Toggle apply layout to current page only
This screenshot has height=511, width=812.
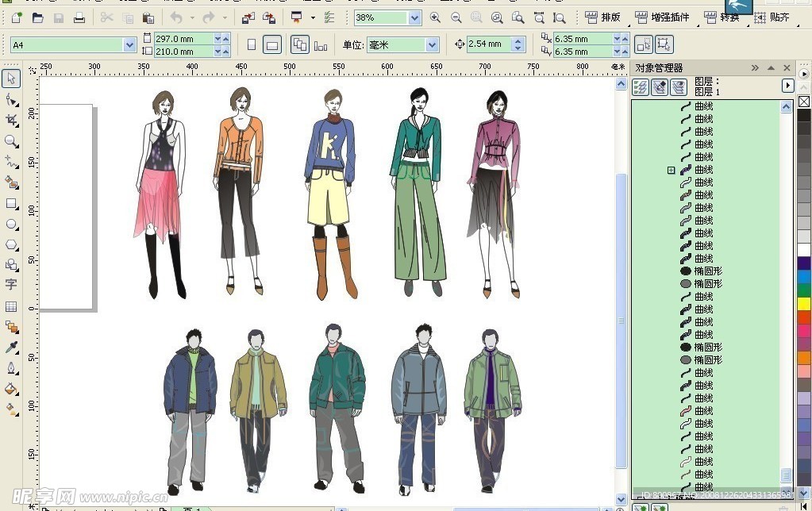coord(321,45)
